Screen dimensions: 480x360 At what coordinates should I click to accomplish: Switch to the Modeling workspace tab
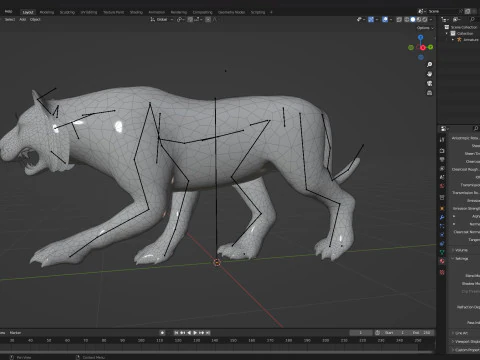pos(47,12)
